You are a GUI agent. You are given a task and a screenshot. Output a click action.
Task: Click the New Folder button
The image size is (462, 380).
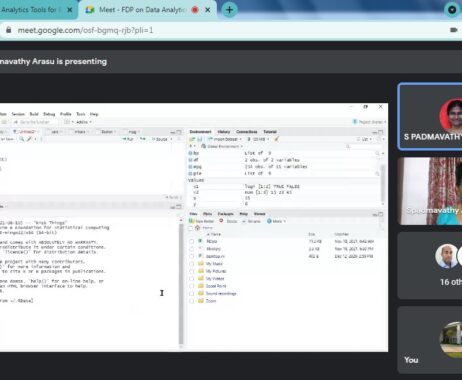click(202, 221)
